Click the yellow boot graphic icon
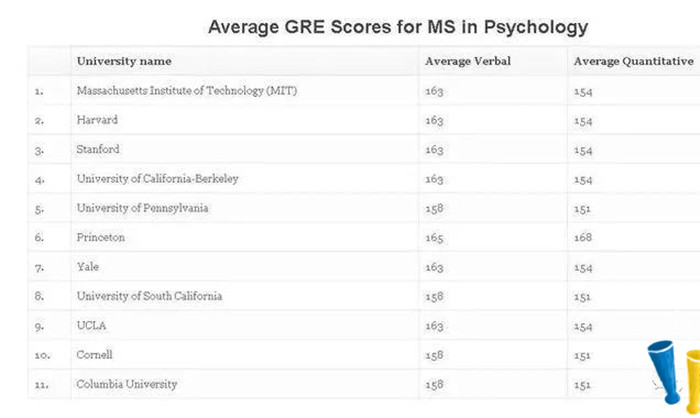Image resolution: width=700 pixels, height=418 pixels. click(x=693, y=381)
